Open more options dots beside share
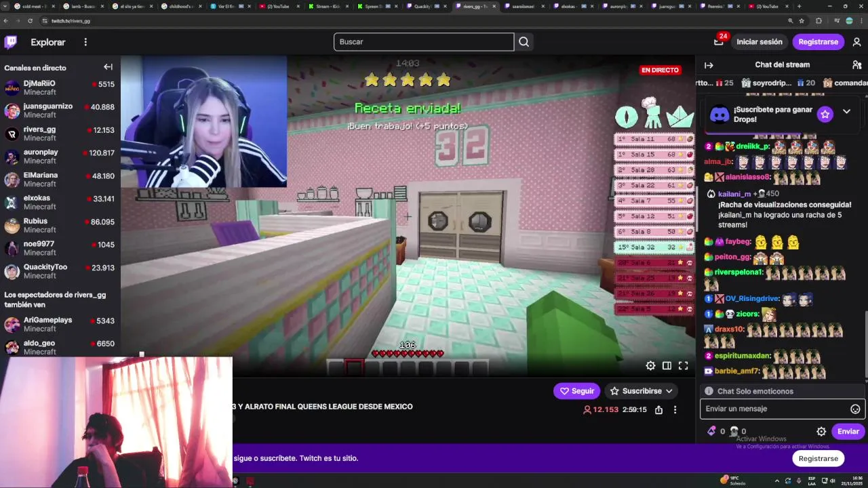Viewport: 868px width, 488px height. [x=675, y=410]
